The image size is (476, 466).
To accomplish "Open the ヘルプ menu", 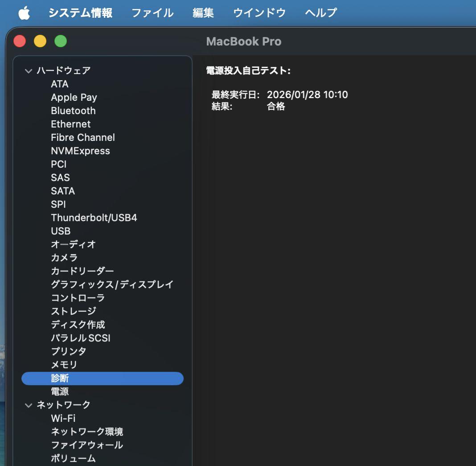I will pos(320,13).
